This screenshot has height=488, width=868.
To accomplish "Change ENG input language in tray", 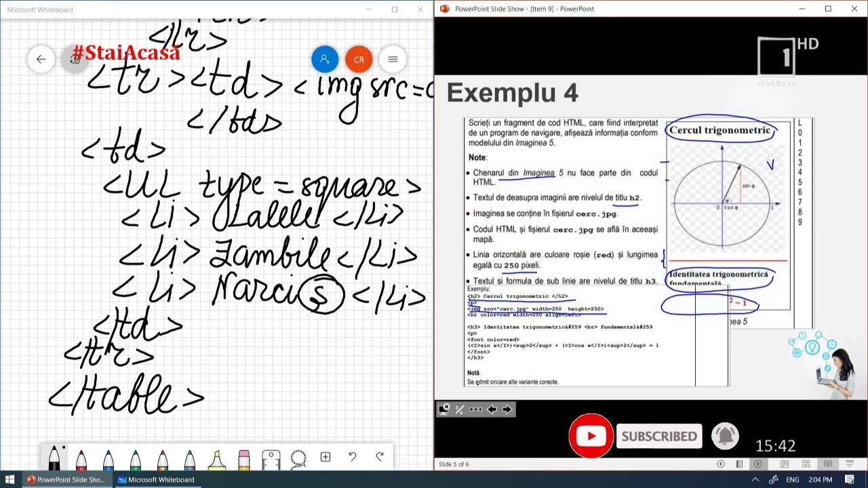I will (x=792, y=480).
